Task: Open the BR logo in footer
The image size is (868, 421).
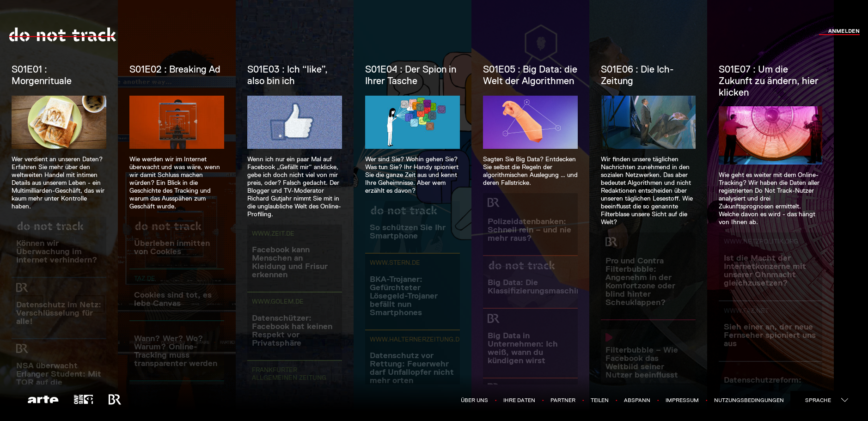Action: coord(114,400)
